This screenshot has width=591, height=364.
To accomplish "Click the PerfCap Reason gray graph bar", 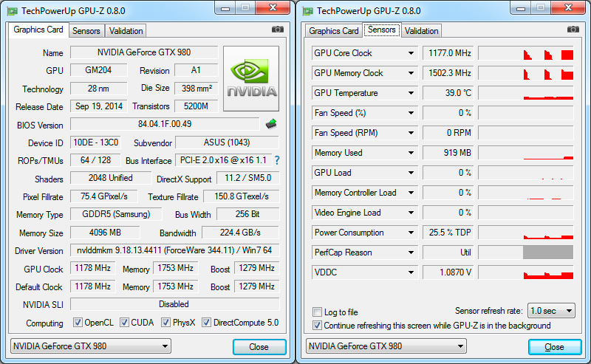I will pyautogui.click(x=548, y=253).
